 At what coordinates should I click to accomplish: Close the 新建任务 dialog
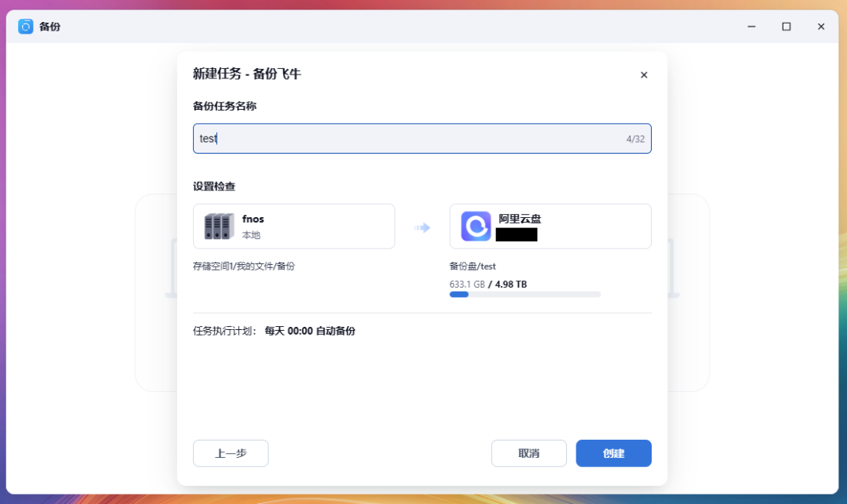pos(643,75)
